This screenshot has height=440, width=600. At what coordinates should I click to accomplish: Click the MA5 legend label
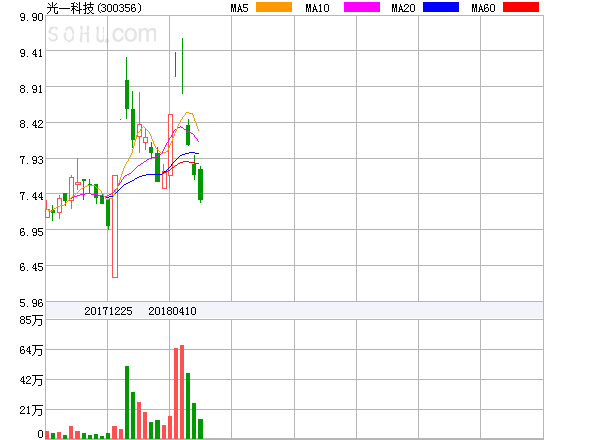click(x=240, y=8)
